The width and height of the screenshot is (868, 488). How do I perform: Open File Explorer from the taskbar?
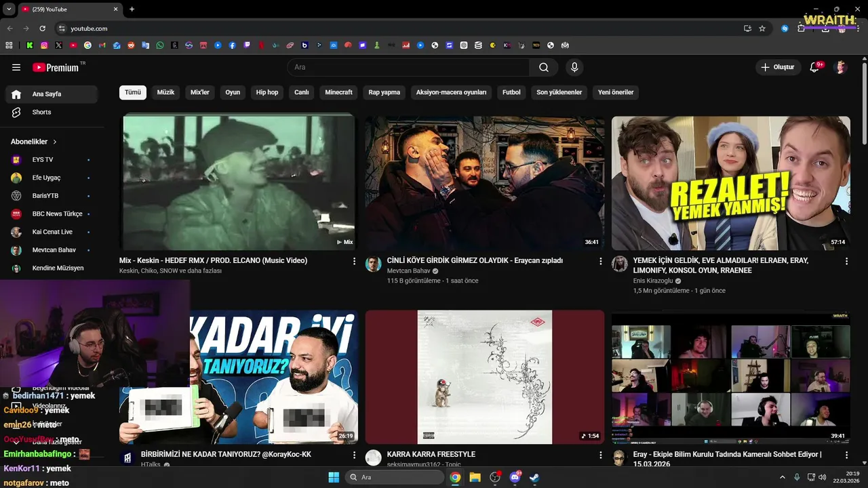[475, 477]
